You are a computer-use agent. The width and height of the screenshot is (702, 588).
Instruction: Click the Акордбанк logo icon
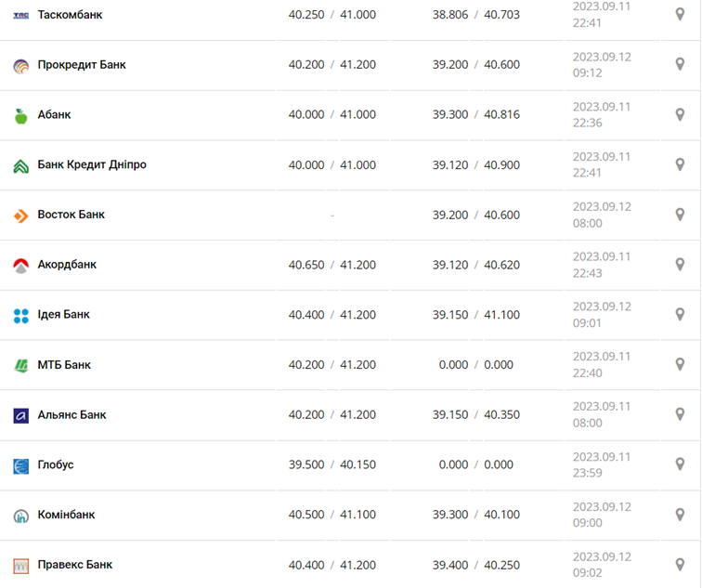[21, 266]
